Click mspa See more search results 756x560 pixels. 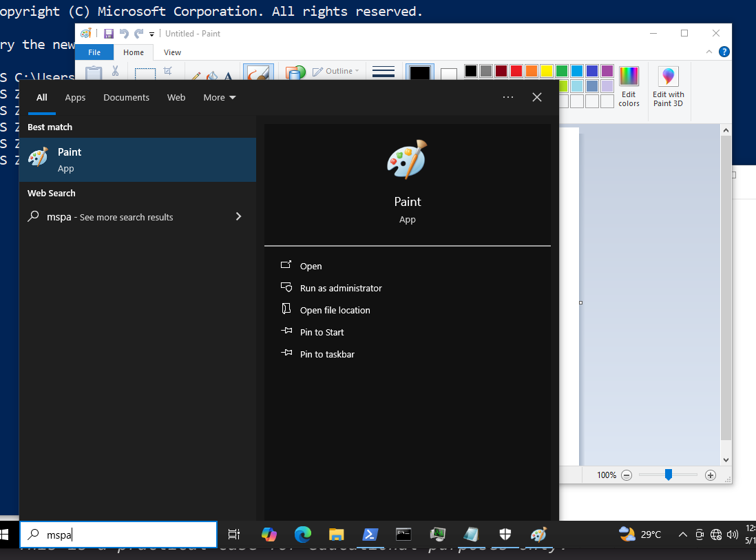click(109, 217)
